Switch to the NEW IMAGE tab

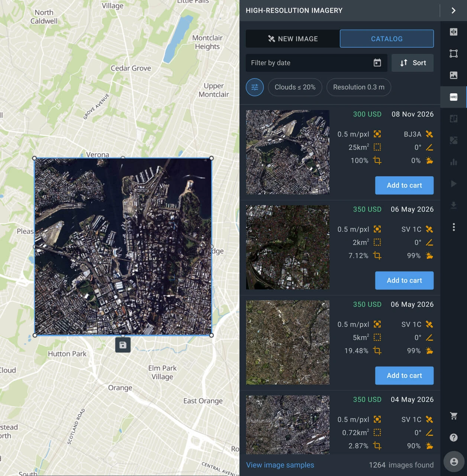point(292,39)
